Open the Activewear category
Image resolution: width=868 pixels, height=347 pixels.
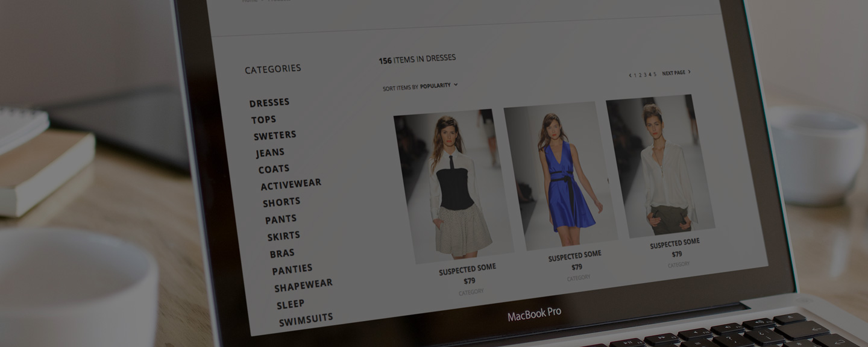pyautogui.click(x=291, y=184)
